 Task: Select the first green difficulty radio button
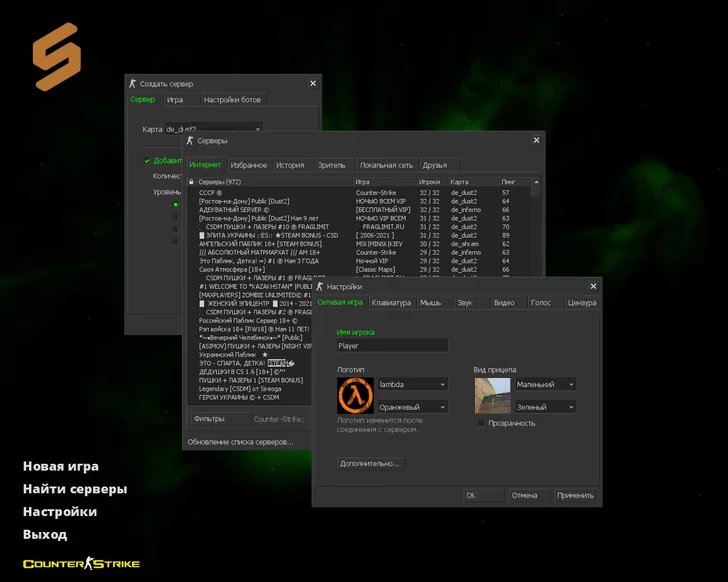tap(176, 205)
